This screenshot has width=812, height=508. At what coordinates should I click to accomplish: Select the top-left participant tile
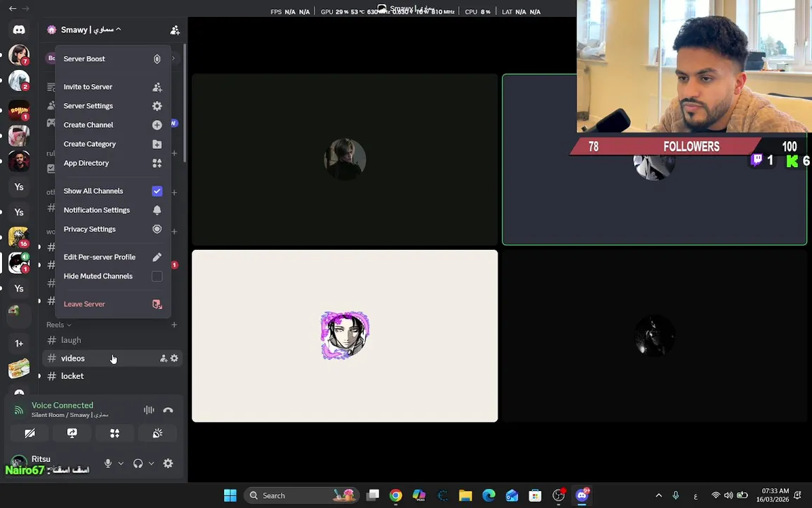(345, 159)
